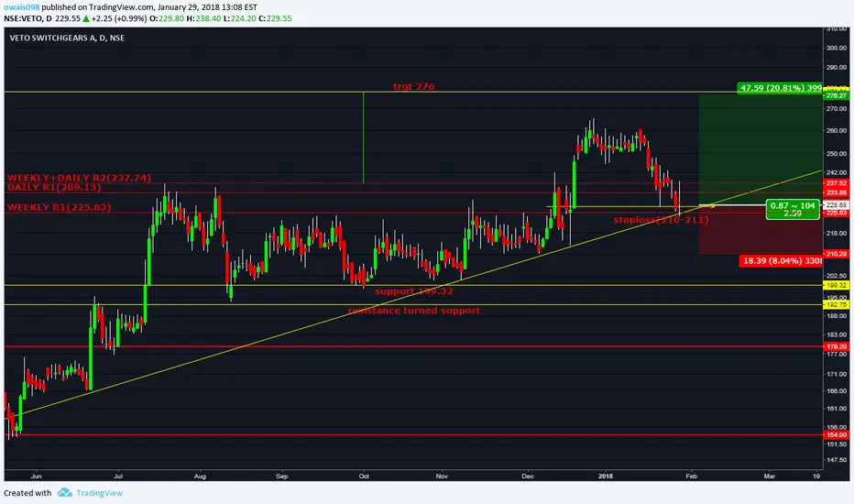Image resolution: width=854 pixels, height=504 pixels.
Task: Click the 300.00 price scale label
Action: [x=836, y=48]
